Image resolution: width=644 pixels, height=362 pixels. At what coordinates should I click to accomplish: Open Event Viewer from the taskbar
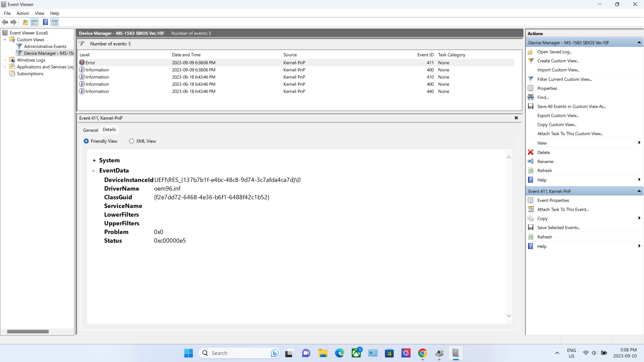[x=456, y=353]
